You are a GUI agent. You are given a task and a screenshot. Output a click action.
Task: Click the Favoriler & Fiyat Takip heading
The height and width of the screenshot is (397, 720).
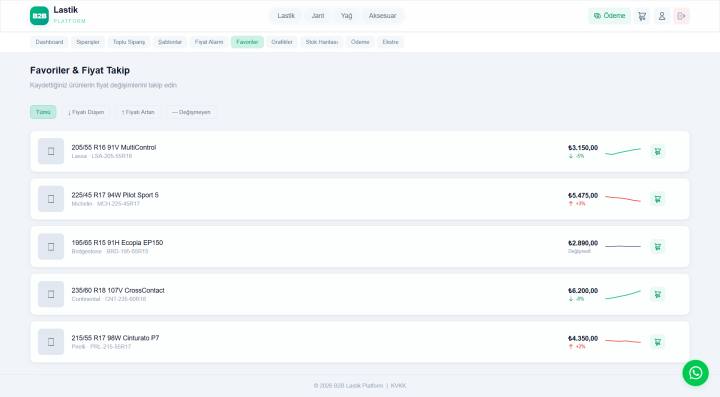pyautogui.click(x=80, y=70)
